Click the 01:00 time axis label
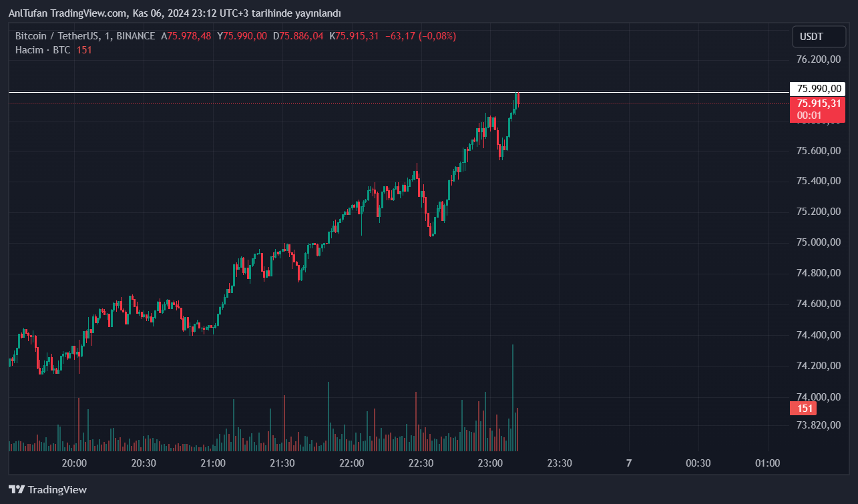Image resolution: width=858 pixels, height=504 pixels. tap(767, 463)
